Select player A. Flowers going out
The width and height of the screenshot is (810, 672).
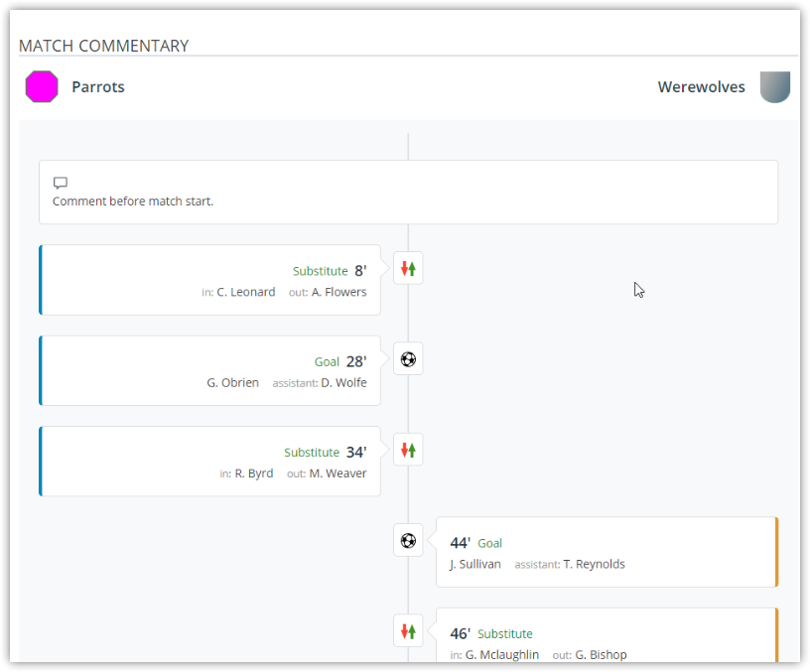coord(338,292)
